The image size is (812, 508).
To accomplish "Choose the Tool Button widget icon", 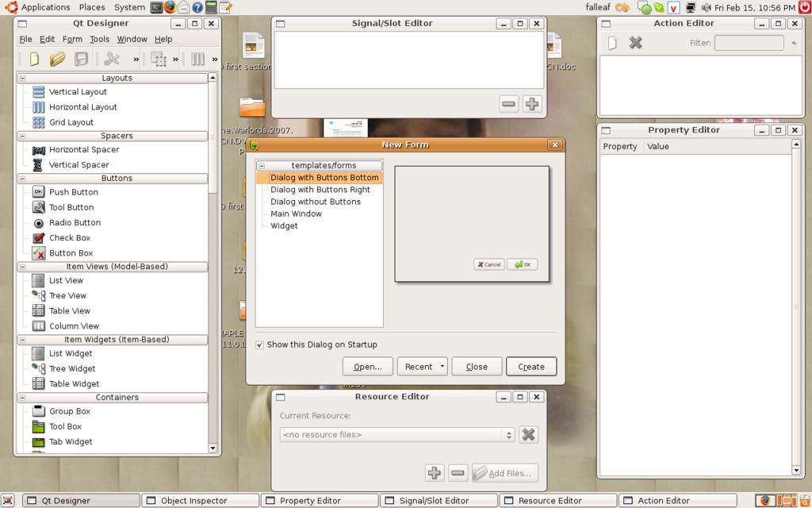I will point(38,207).
